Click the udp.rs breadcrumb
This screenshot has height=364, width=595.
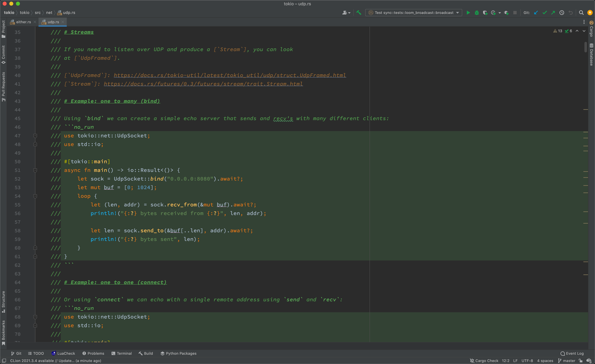[x=66, y=13]
